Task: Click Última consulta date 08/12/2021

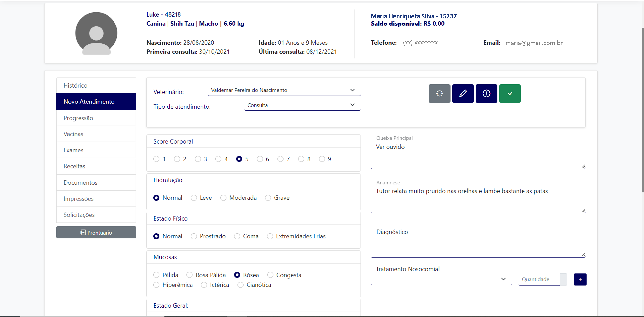Action: (322, 52)
